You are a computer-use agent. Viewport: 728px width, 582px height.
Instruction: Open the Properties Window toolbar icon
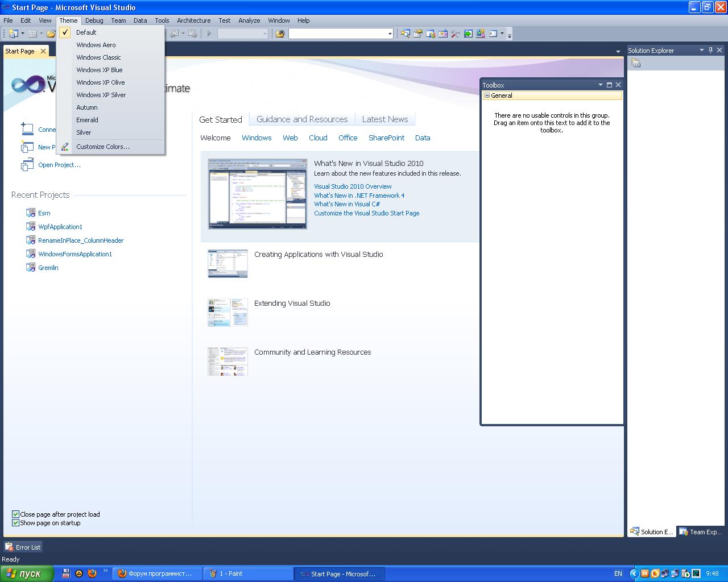point(418,34)
